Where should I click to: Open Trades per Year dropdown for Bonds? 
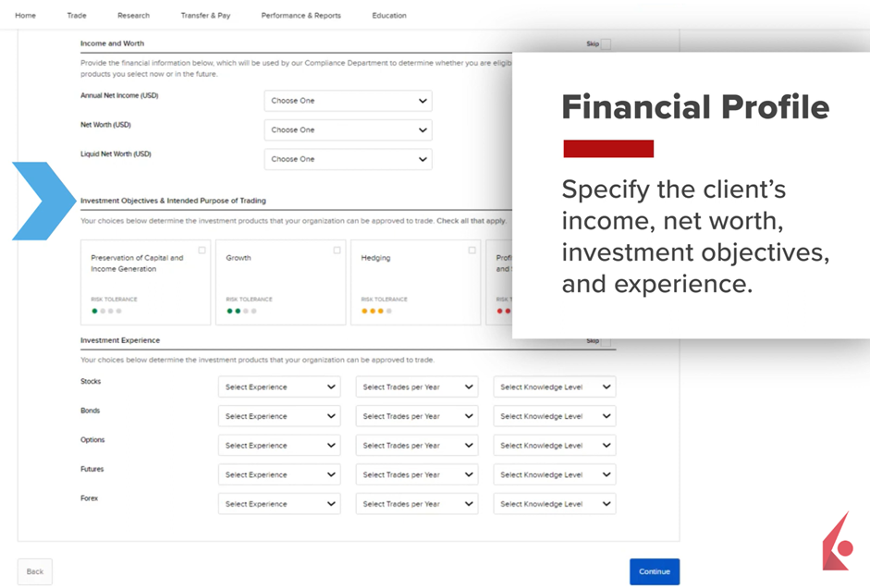point(417,417)
